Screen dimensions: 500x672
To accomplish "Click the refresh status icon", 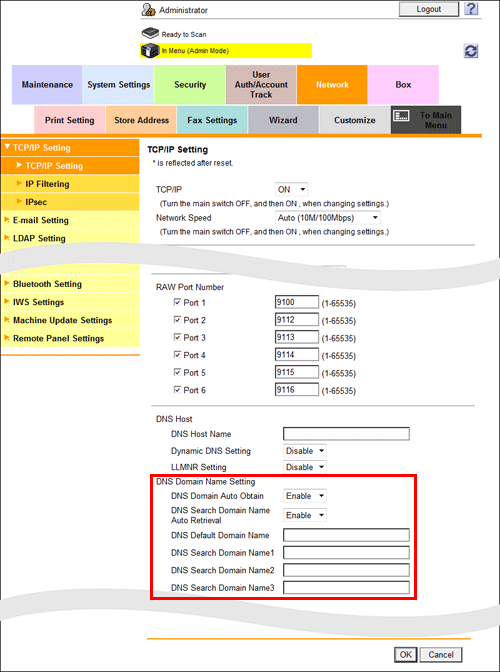I will 471,51.
